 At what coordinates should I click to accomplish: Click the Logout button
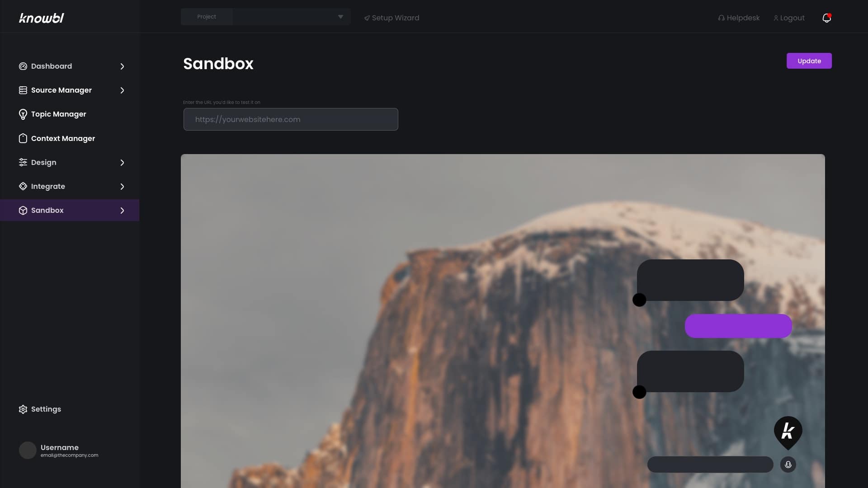[x=789, y=17]
